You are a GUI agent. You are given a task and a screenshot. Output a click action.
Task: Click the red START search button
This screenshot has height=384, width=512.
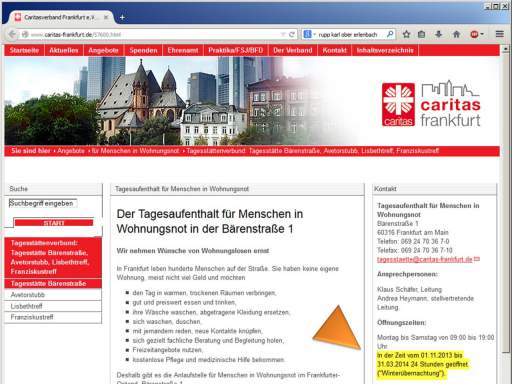click(54, 223)
